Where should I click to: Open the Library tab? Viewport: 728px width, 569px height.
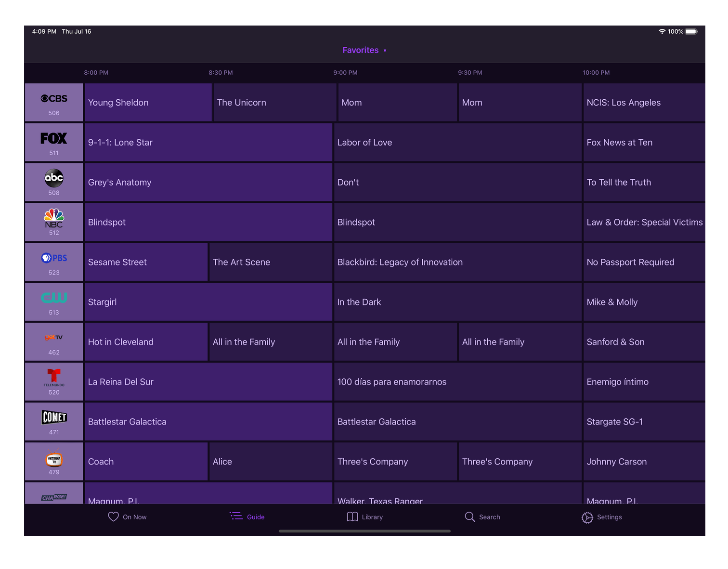tap(364, 517)
